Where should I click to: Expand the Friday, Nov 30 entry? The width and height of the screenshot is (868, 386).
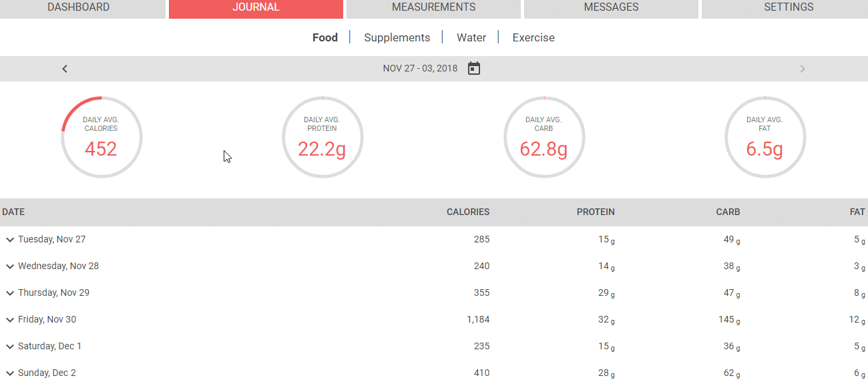pyautogui.click(x=10, y=320)
